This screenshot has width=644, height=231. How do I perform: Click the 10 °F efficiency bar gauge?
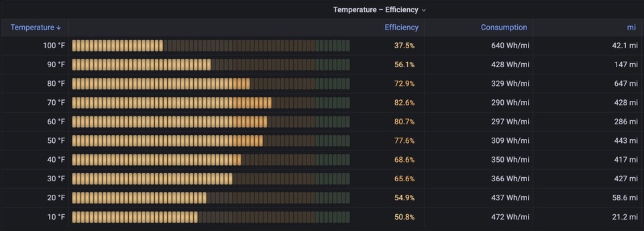(211, 217)
